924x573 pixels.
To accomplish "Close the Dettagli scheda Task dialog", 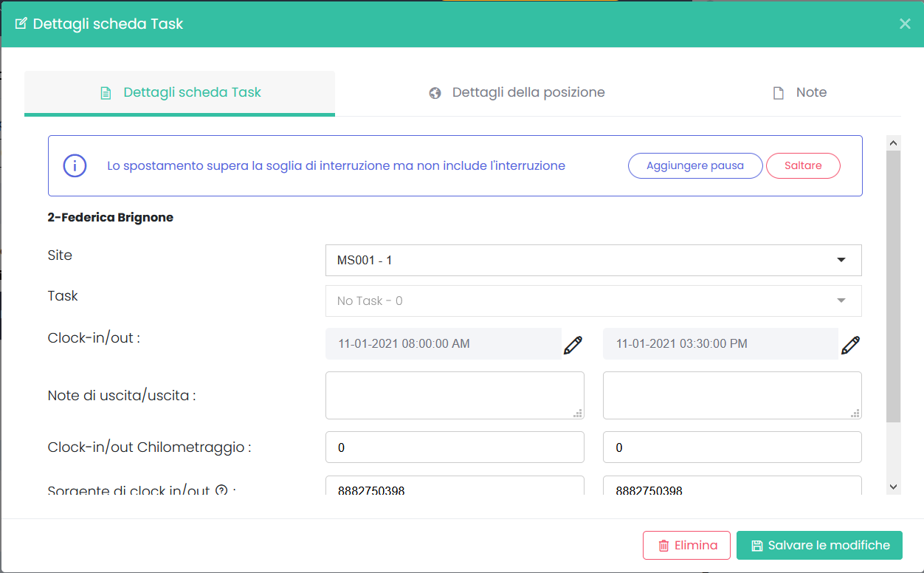I will 905,24.
